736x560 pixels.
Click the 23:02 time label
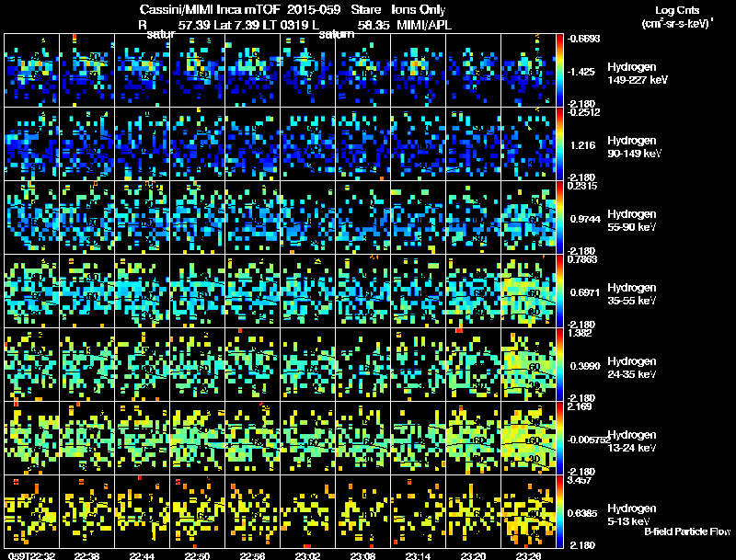[307, 555]
